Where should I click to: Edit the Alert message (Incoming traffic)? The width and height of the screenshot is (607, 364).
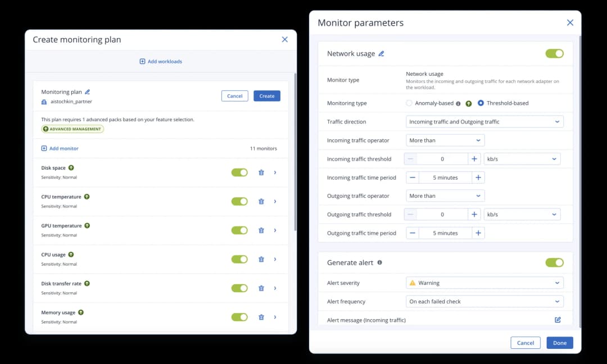558,320
